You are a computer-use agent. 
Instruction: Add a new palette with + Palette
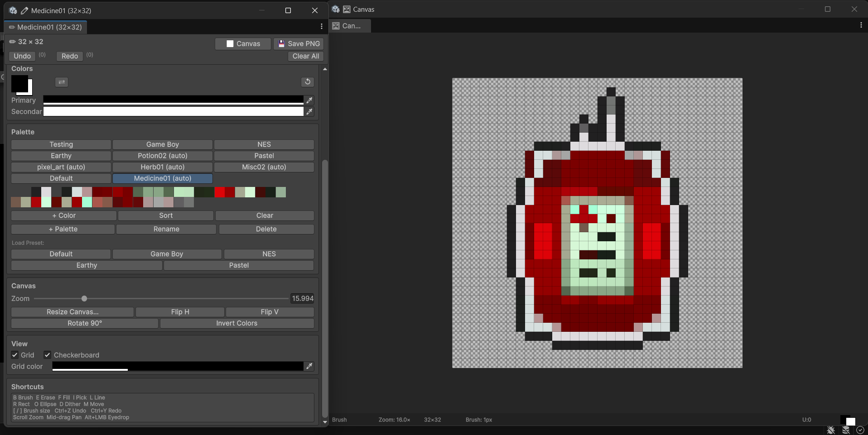[x=63, y=229]
